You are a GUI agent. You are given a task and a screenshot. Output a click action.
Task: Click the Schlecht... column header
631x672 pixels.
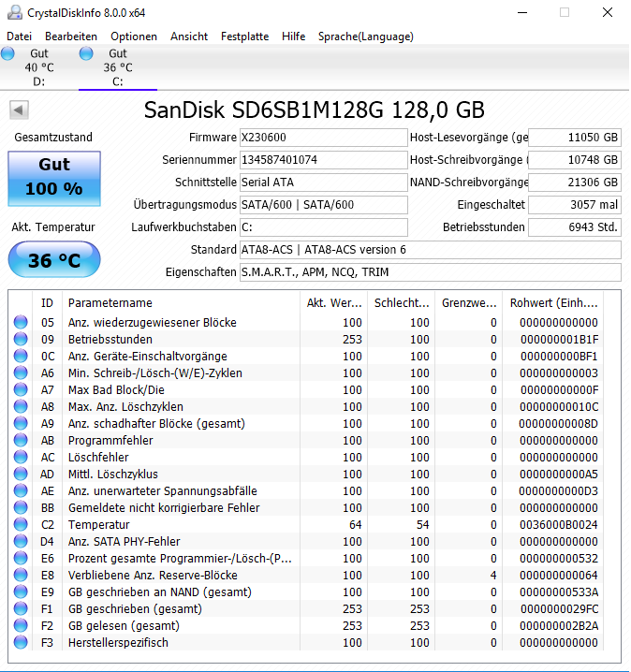click(x=402, y=303)
